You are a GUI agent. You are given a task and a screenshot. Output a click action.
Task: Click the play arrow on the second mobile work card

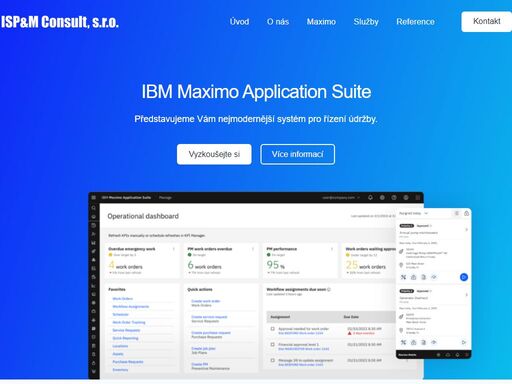click(x=463, y=342)
